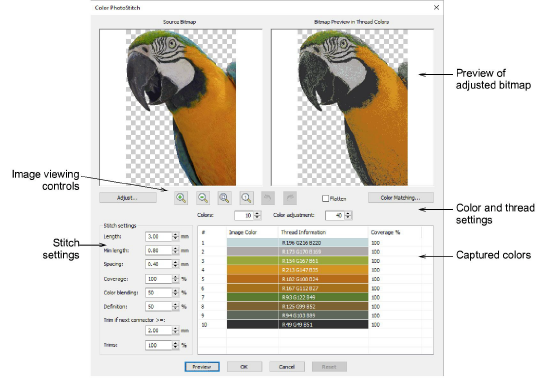Click the zoom to fit icon
Screen dimensions: 547x389
click(224, 198)
